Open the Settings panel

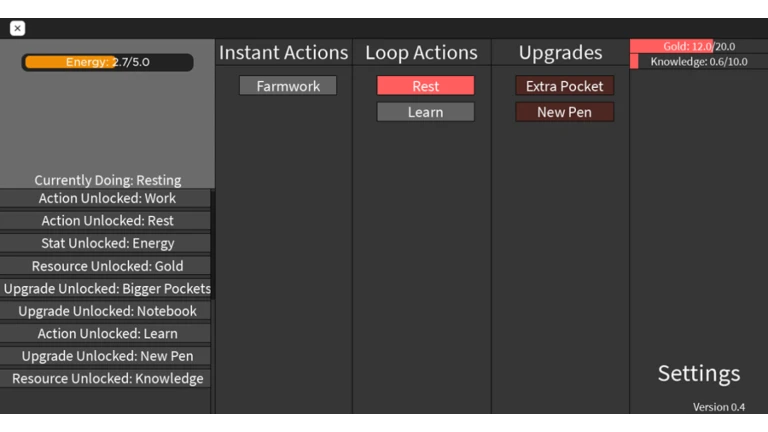click(699, 374)
